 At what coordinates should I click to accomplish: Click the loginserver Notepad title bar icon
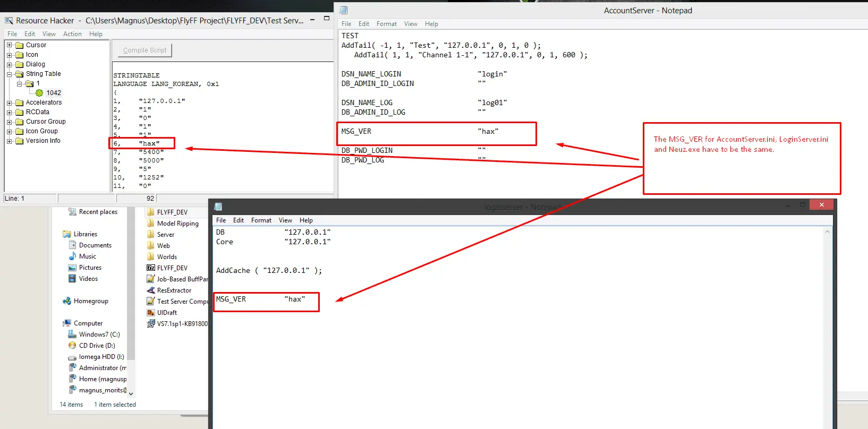tap(218, 207)
